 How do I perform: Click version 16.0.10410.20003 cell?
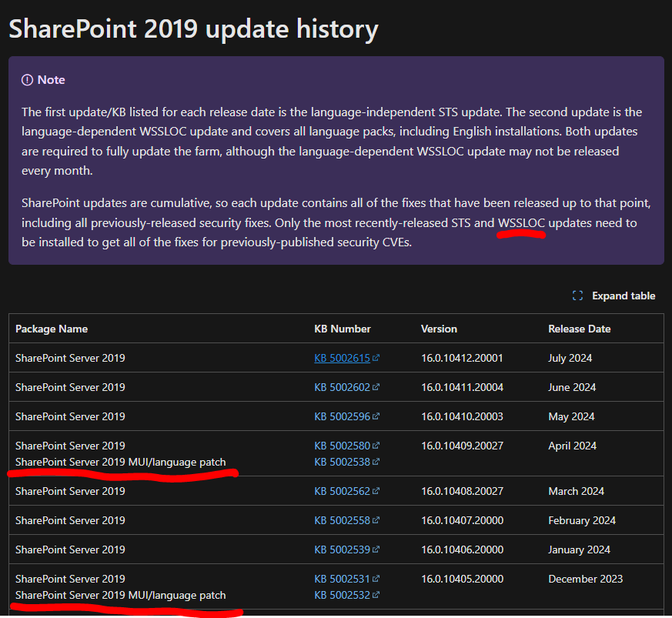(462, 416)
